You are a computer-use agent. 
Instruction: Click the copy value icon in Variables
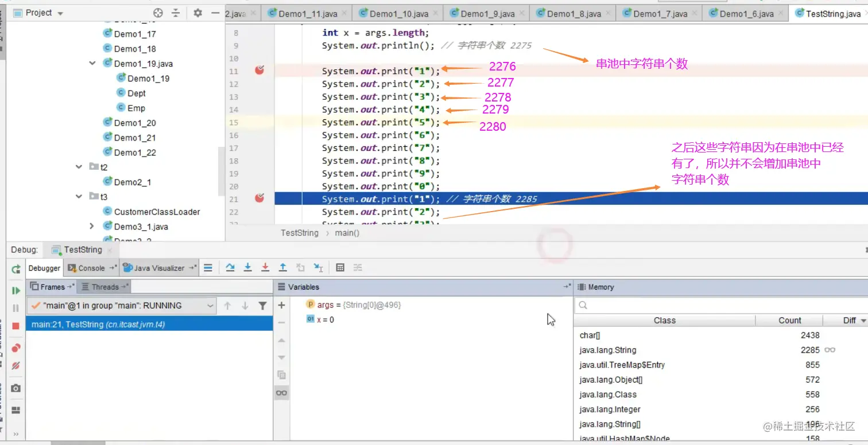click(x=281, y=375)
